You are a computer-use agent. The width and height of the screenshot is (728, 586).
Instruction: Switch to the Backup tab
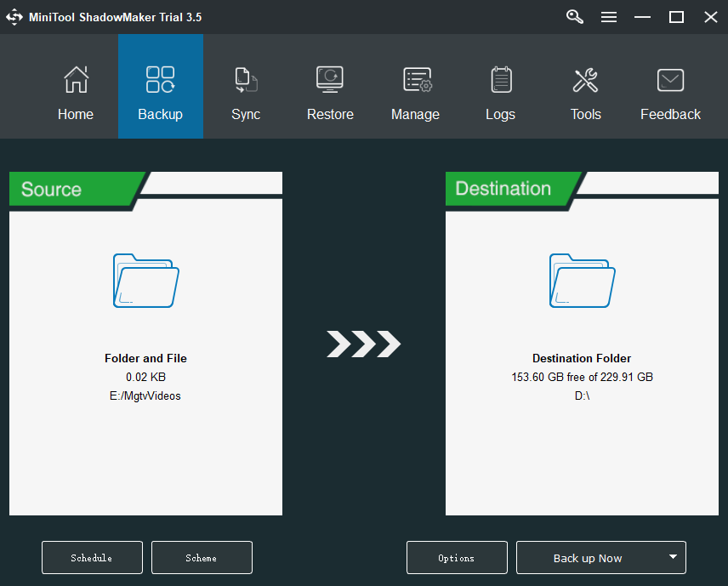pos(161,87)
